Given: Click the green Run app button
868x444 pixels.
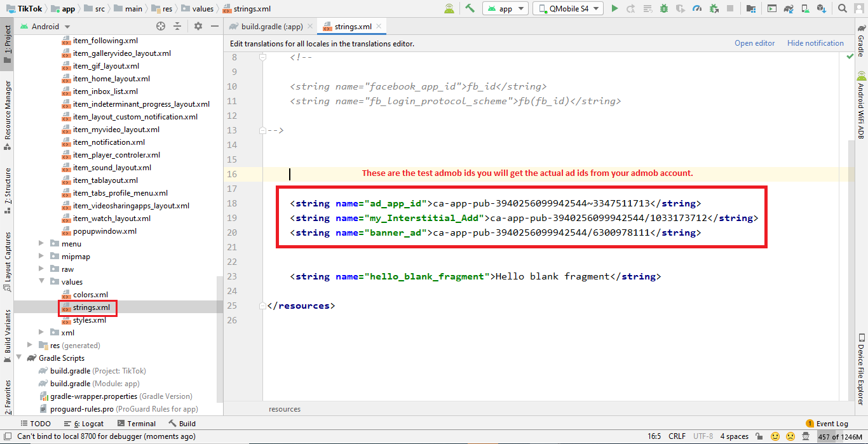Looking at the screenshot, I should point(614,9).
